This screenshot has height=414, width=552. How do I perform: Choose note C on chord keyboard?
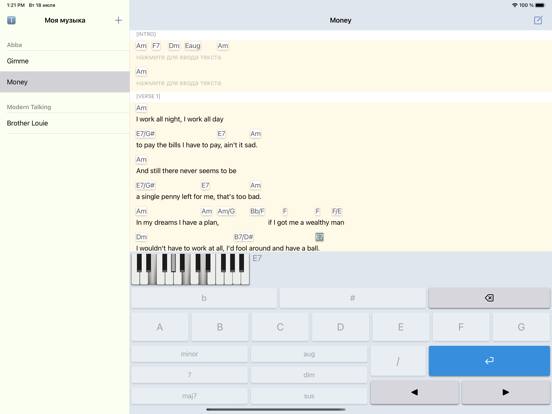(280, 327)
